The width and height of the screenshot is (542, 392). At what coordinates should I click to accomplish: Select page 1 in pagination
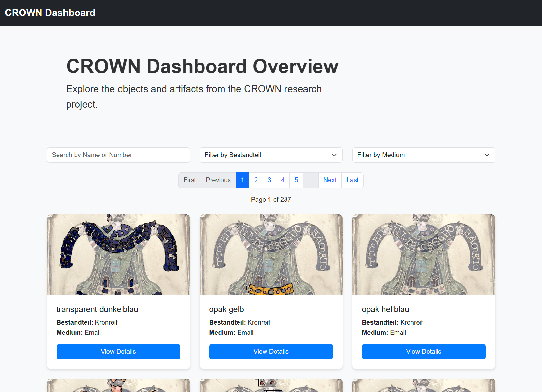(x=242, y=180)
